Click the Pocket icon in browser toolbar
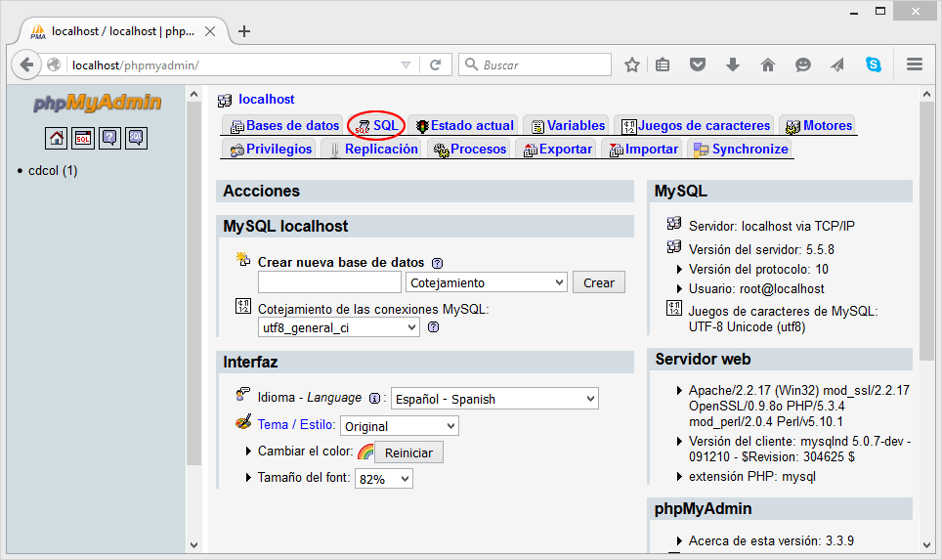 (697, 65)
